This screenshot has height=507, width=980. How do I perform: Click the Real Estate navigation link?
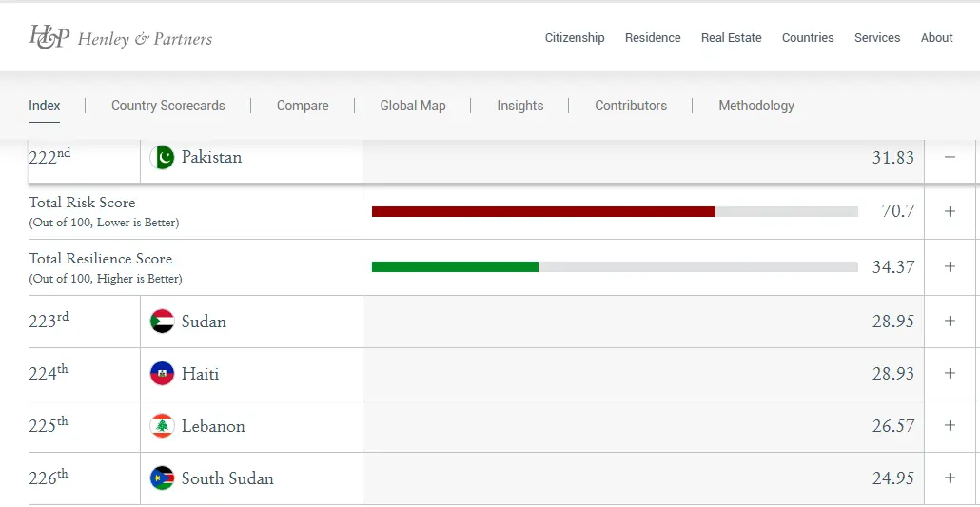tap(732, 38)
